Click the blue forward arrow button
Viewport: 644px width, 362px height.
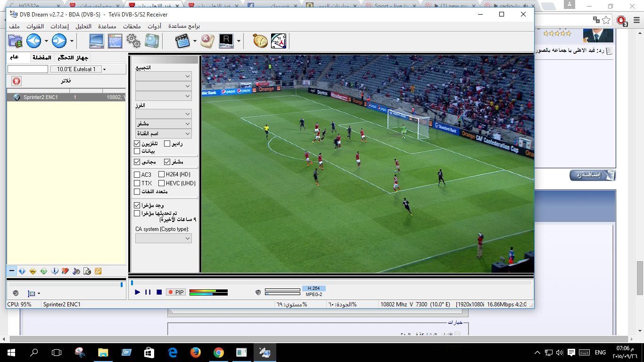point(59,41)
